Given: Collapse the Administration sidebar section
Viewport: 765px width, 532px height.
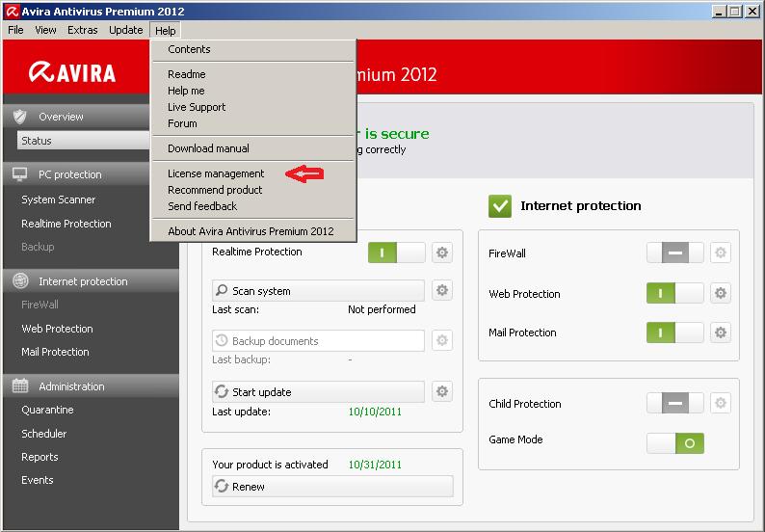Looking at the screenshot, I should pos(92,386).
